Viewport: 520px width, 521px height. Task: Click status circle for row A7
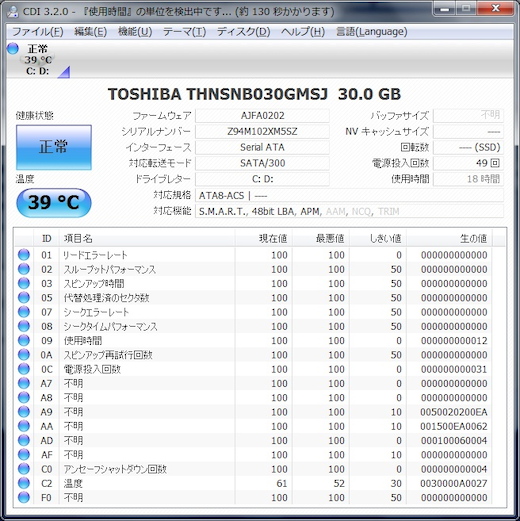pyautogui.click(x=24, y=383)
